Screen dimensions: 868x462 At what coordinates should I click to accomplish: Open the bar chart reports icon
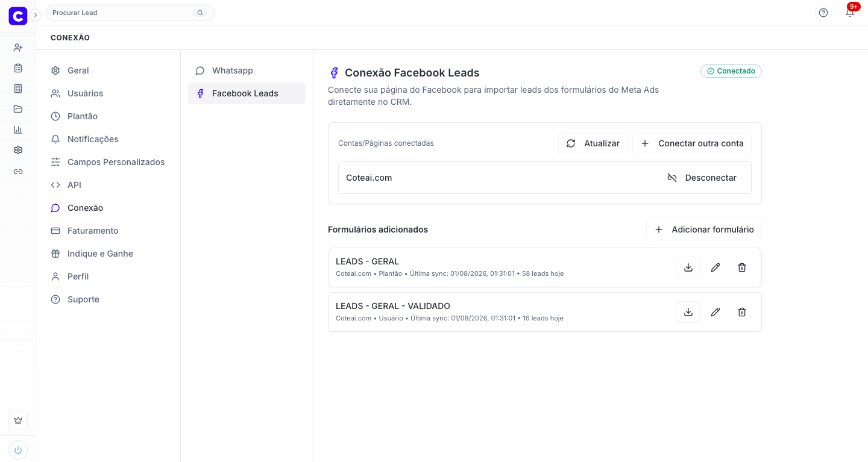[x=18, y=130]
